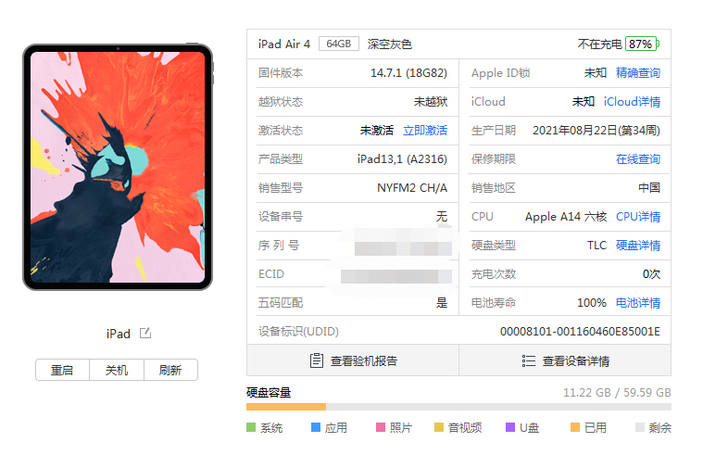The height and width of the screenshot is (455, 728).
Task: Open the 电池详情 battery details link
Action: click(638, 303)
